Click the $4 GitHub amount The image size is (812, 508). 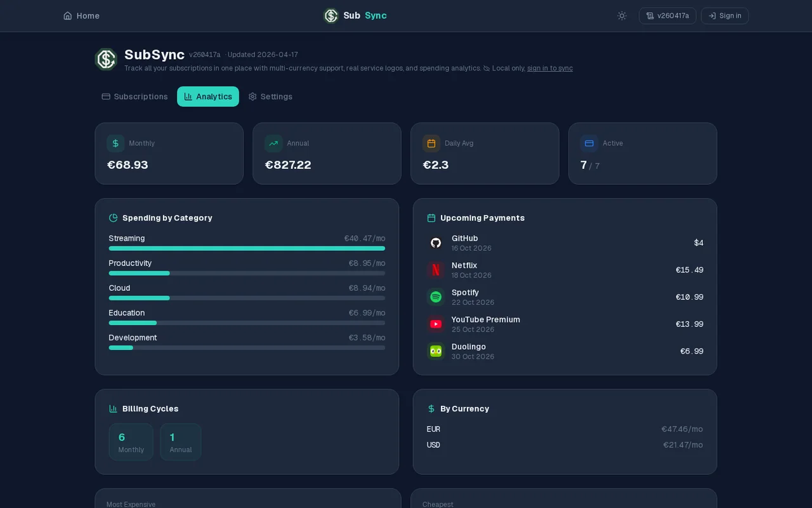pos(698,243)
